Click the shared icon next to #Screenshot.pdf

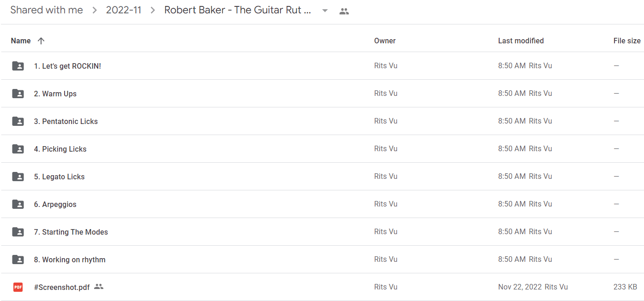(x=99, y=287)
